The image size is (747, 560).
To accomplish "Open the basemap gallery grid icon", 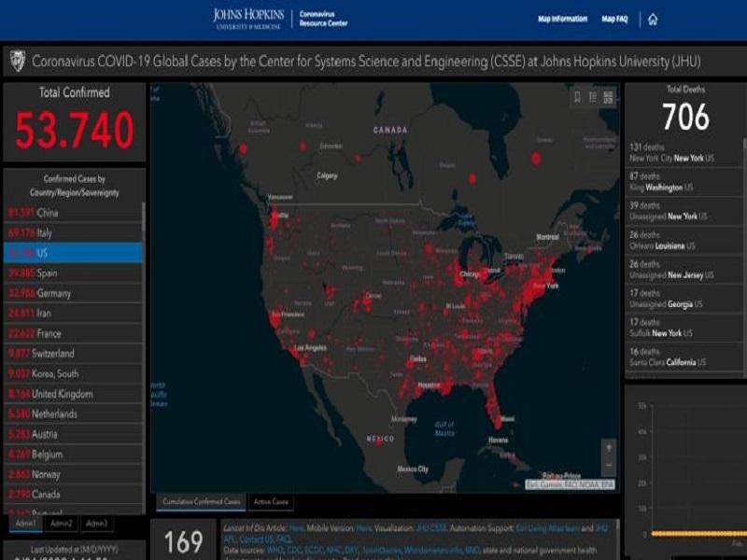I will (608, 98).
